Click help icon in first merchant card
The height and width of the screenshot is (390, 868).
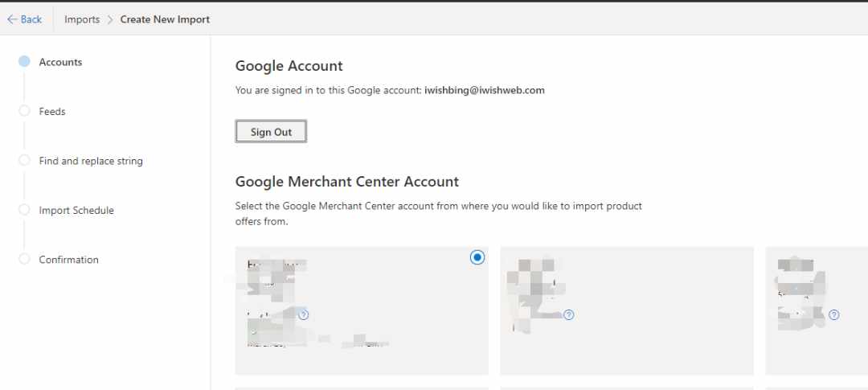coord(303,314)
